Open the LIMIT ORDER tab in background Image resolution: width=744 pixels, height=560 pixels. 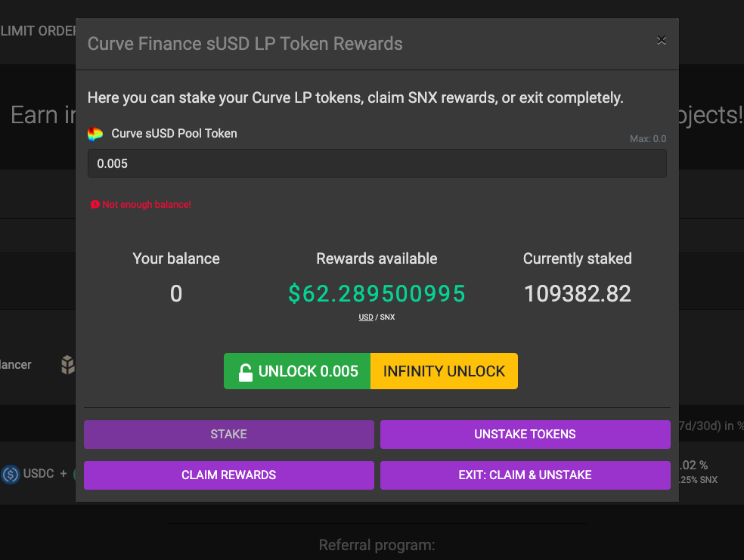coord(38,31)
